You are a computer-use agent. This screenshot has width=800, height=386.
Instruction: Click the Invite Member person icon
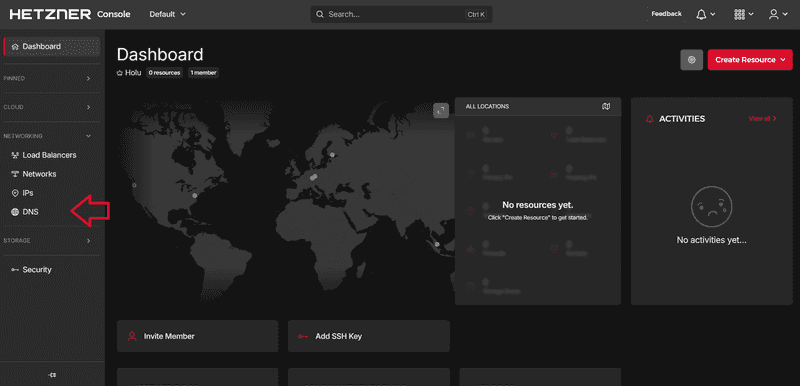tap(132, 336)
